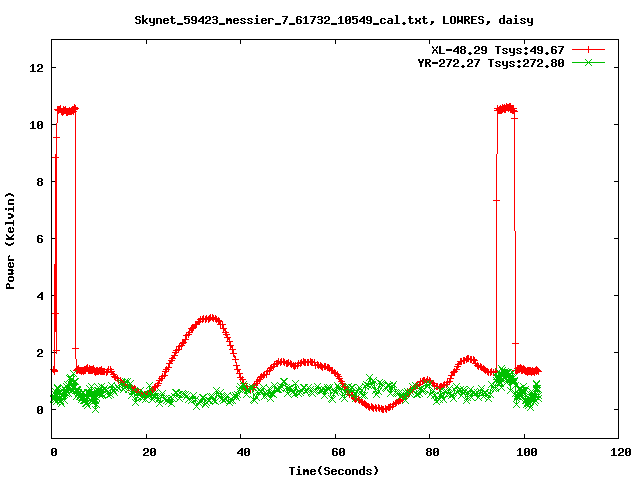Click the x-axis tick label 80
The height and width of the screenshot is (480, 640).
[432, 452]
